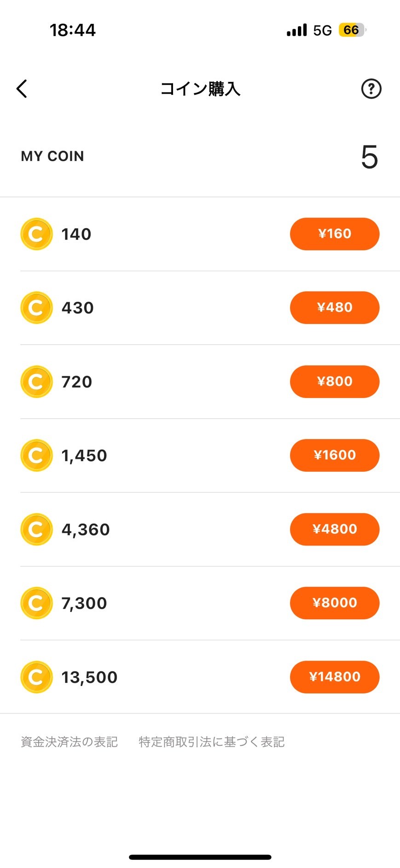
Task: Open the help question mark icon
Action: (x=371, y=88)
